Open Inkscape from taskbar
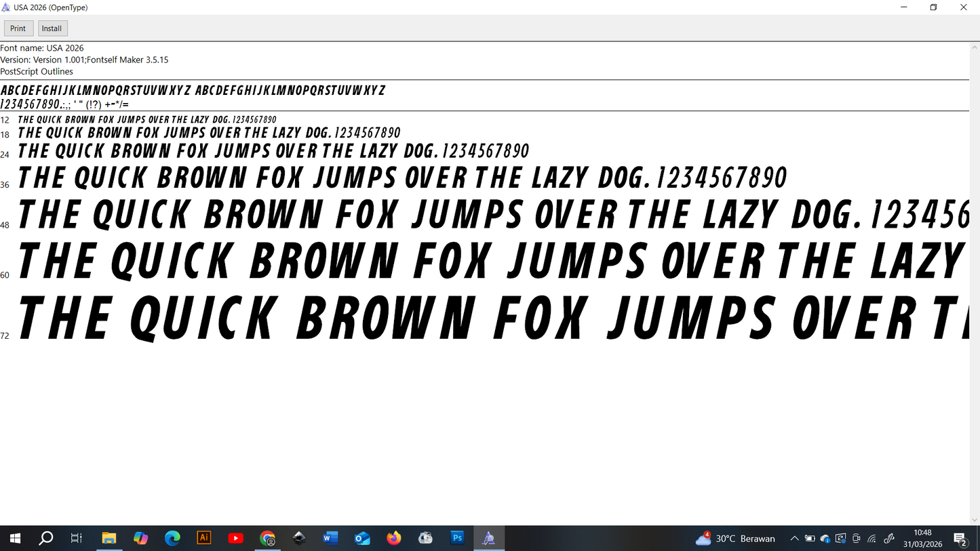The image size is (980, 551). pyautogui.click(x=299, y=539)
